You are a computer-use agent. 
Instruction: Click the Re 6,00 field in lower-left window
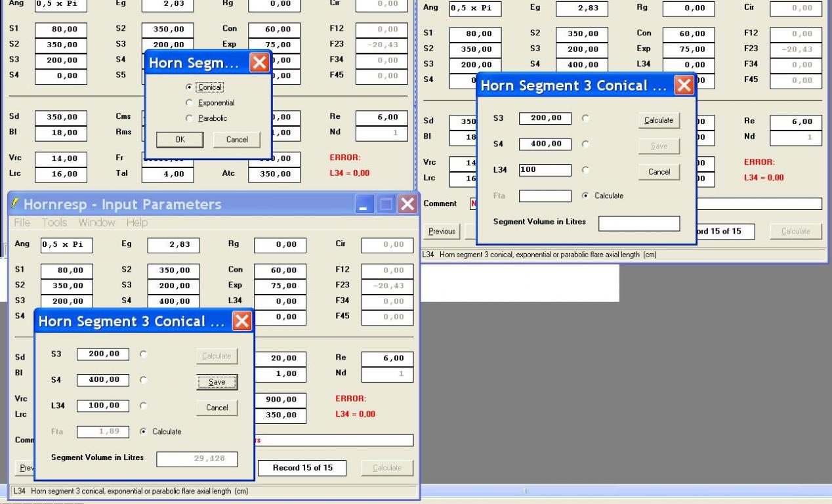pos(387,358)
